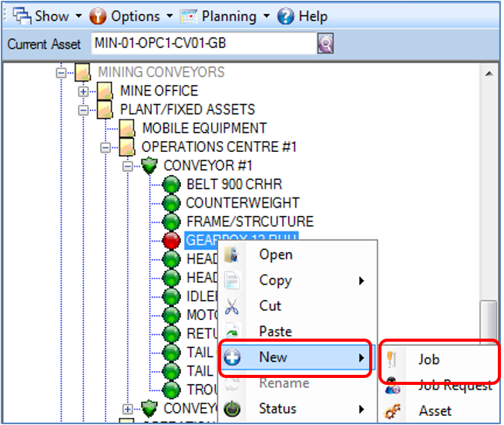The image size is (504, 425).
Task: Open the Copy submenu
Action: [297, 280]
